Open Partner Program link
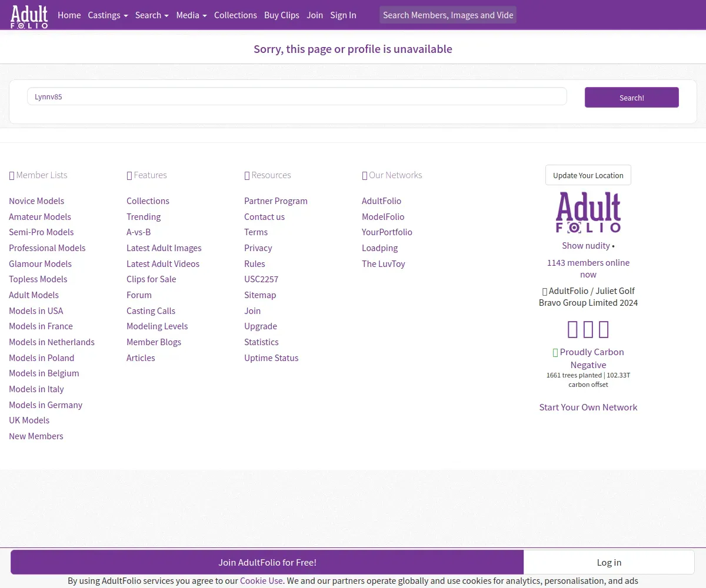 276,201
